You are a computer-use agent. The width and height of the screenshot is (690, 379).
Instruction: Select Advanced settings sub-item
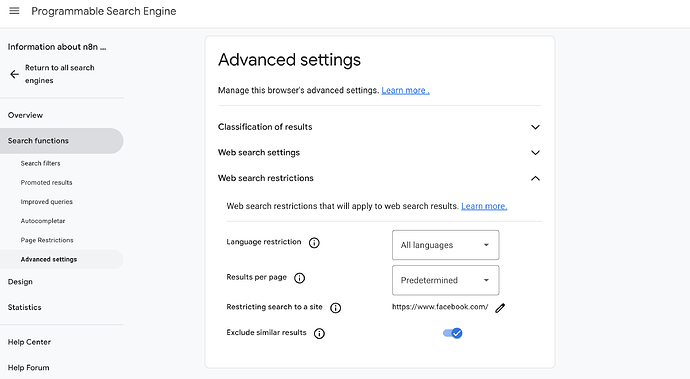tap(62, 259)
